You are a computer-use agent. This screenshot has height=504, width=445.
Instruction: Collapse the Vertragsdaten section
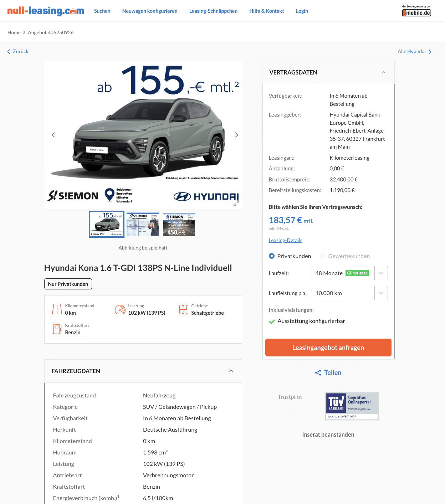[x=384, y=72]
